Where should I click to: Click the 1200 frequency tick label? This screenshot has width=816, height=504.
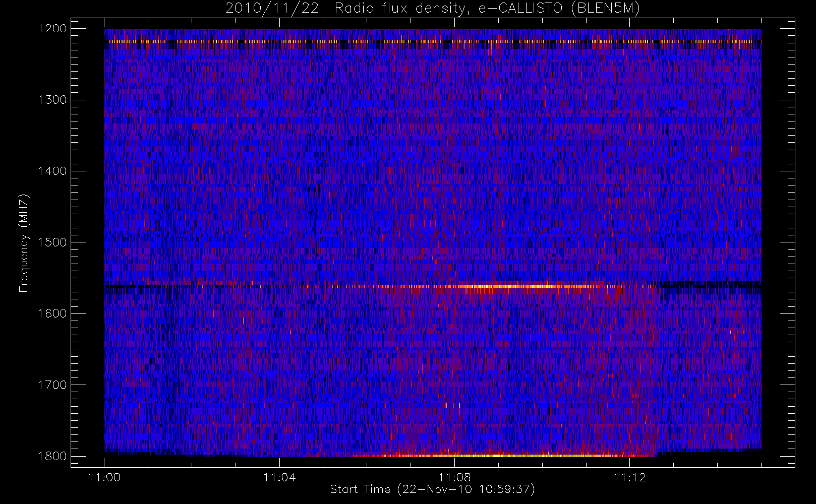[53, 29]
